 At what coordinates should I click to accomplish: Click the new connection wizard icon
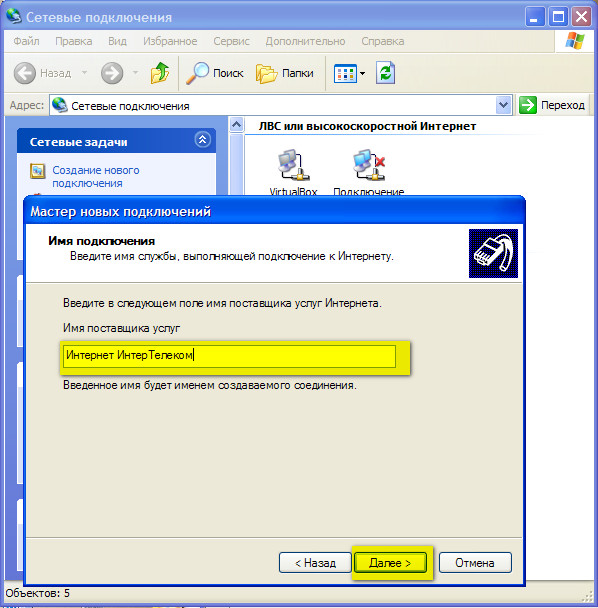tap(38, 171)
